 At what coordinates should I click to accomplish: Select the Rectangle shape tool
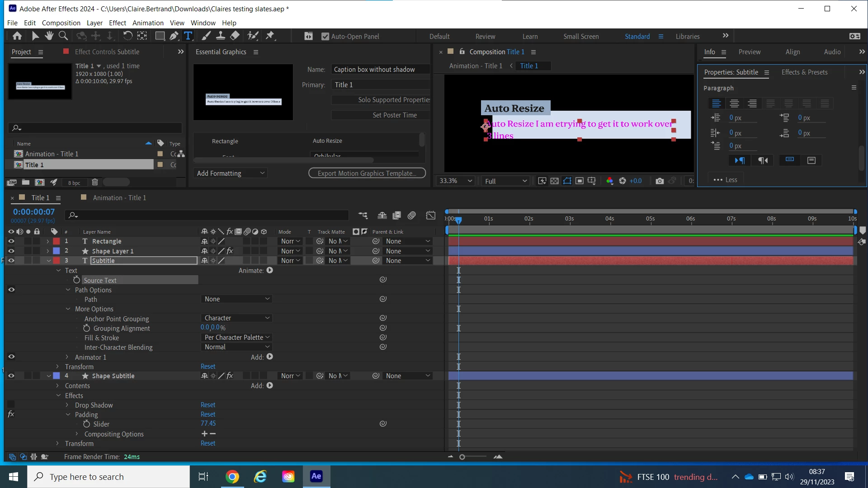click(160, 36)
